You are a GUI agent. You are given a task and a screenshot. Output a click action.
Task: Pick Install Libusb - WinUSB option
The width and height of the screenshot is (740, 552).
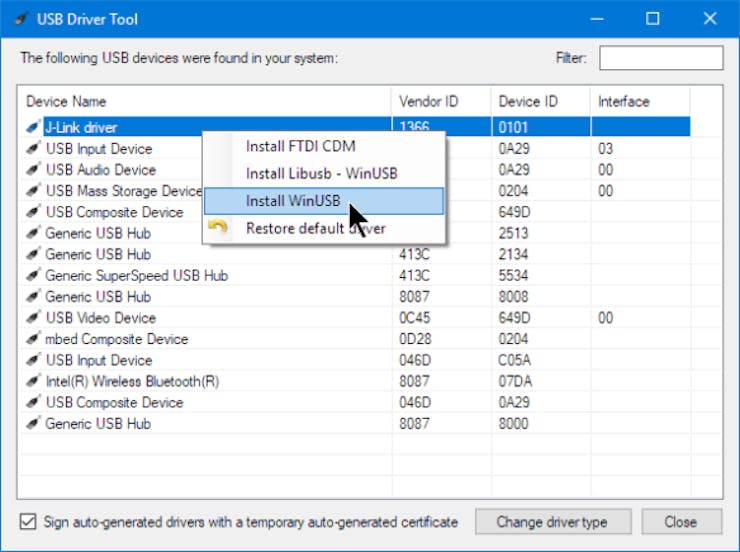(321, 173)
